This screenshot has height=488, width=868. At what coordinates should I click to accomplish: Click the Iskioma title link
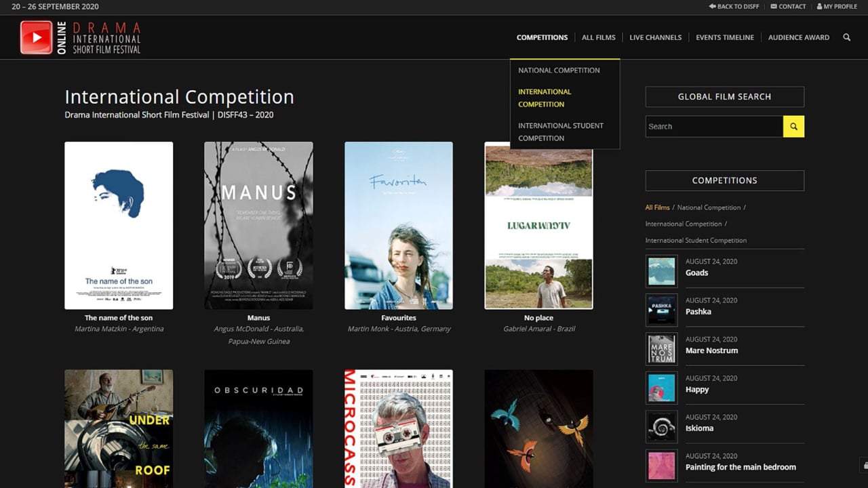(699, 428)
